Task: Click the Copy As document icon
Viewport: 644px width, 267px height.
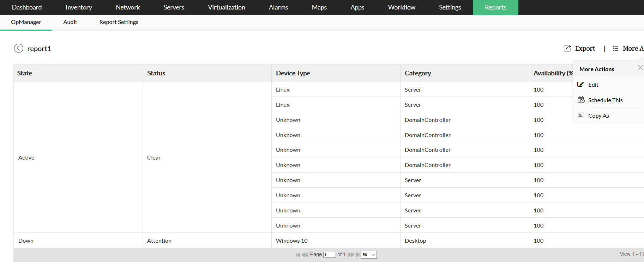Action: pos(581,116)
